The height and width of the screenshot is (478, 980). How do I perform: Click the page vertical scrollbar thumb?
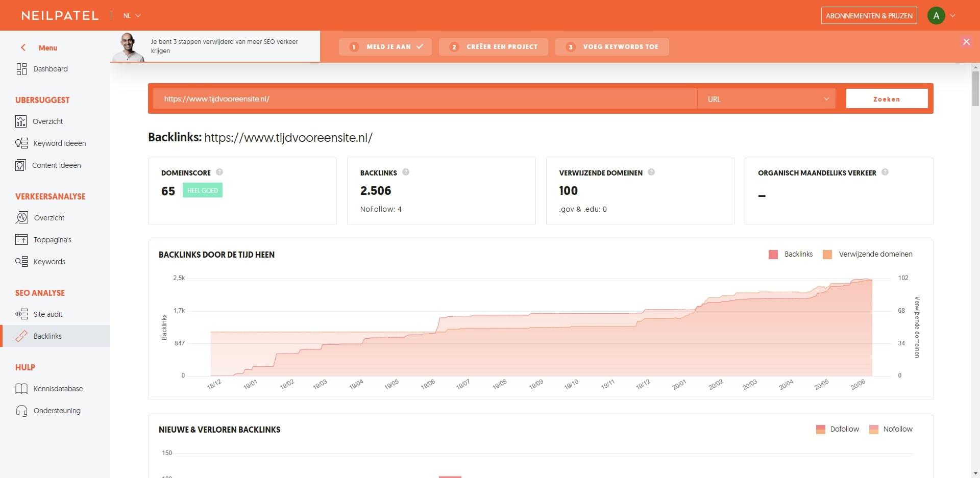[975, 88]
